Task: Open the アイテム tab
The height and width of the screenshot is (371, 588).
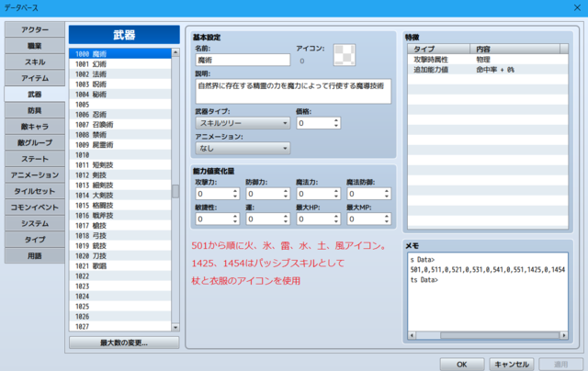Action: tap(35, 78)
